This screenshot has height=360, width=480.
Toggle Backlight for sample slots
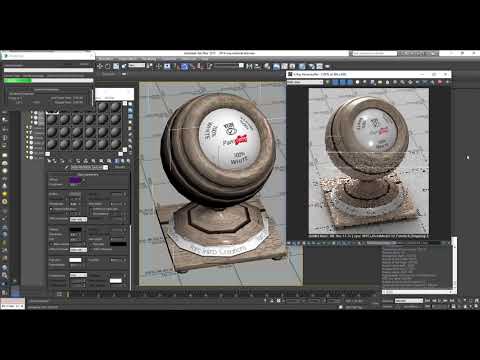(x=130, y=110)
